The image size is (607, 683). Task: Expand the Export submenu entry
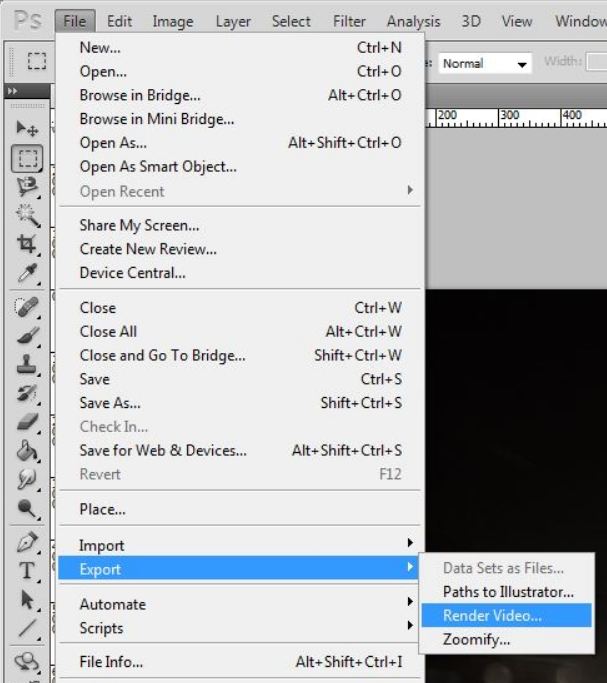point(238,568)
